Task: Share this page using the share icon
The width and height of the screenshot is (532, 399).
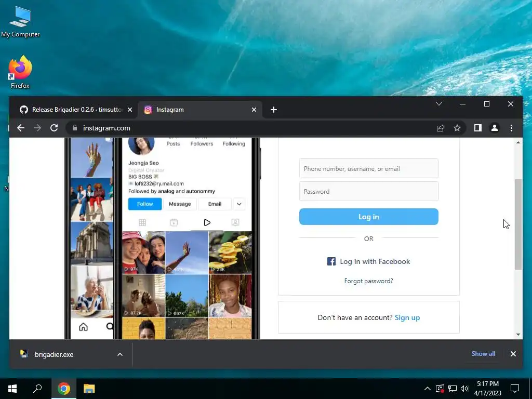Action: click(441, 128)
